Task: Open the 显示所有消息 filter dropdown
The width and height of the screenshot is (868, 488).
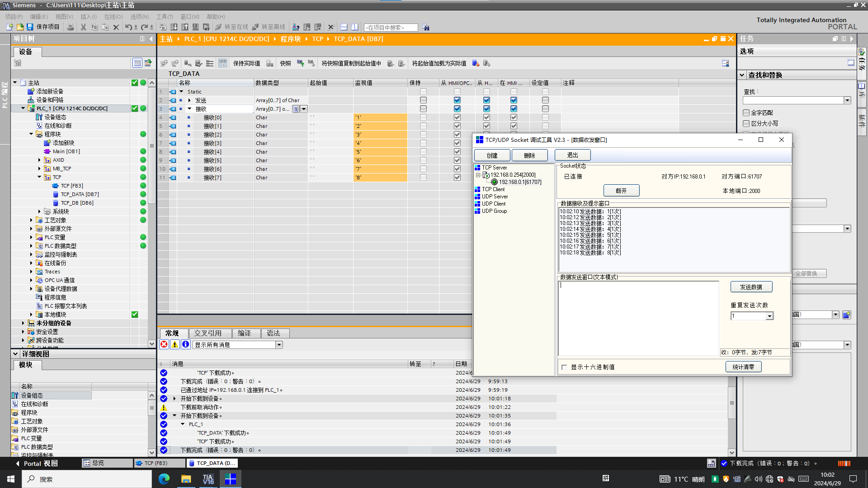Action: [279, 345]
